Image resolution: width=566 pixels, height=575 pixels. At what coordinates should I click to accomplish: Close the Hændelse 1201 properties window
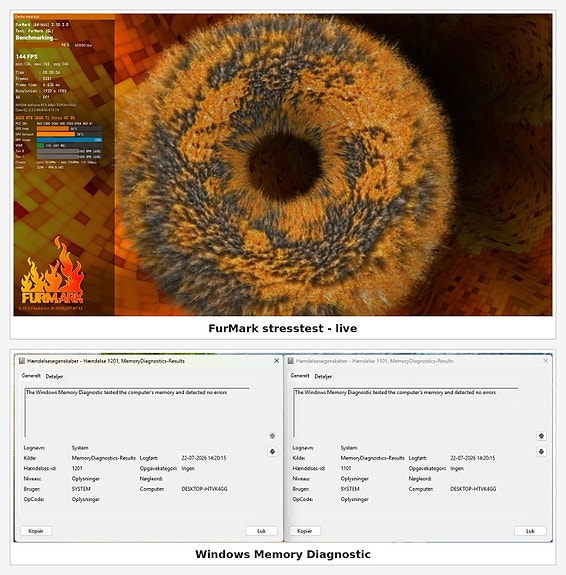click(x=277, y=361)
